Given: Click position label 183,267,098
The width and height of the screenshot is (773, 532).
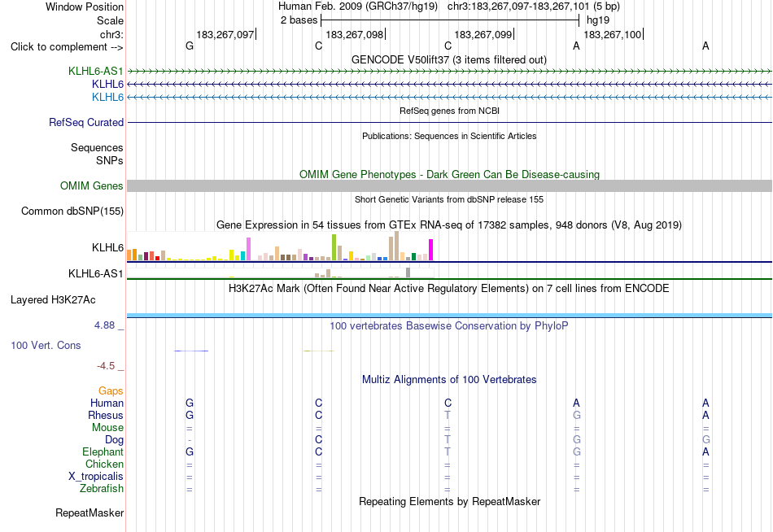Looking at the screenshot, I should pyautogui.click(x=355, y=34).
